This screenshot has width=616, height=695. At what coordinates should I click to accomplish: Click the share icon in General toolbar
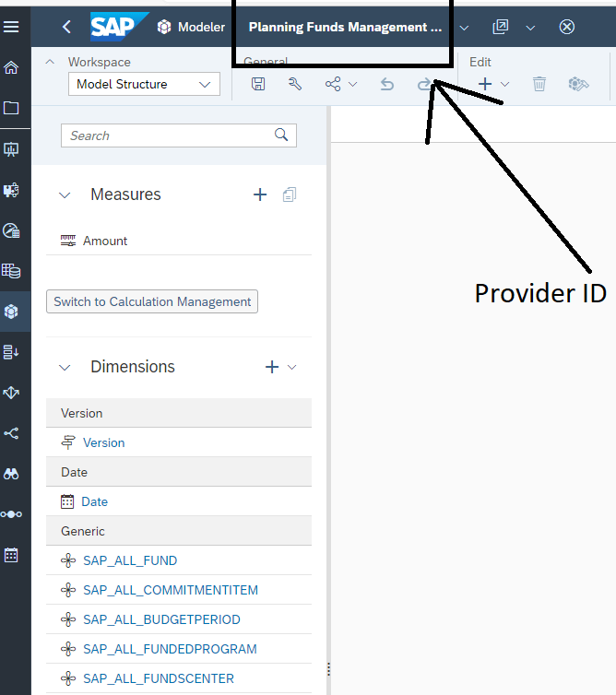pyautogui.click(x=333, y=84)
